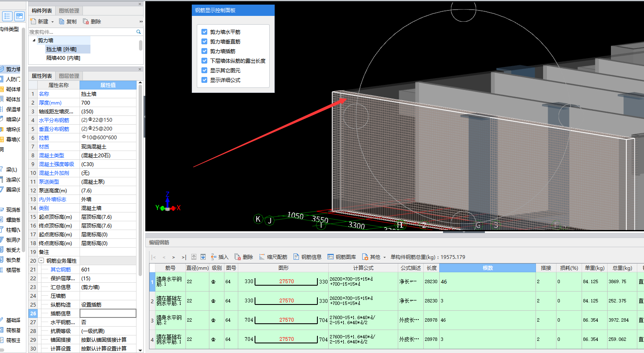Viewport: 644px width, 353px height.
Task: Select 柱帽 in component type sidebar
Action: [10, 230]
